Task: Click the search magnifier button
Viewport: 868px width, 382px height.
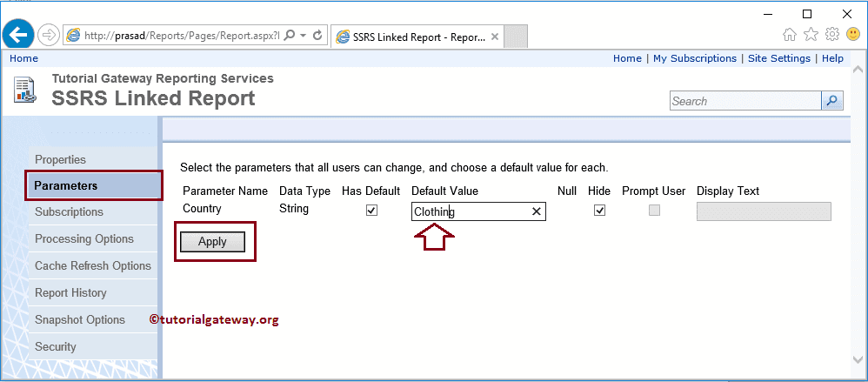Action: pyautogui.click(x=832, y=101)
